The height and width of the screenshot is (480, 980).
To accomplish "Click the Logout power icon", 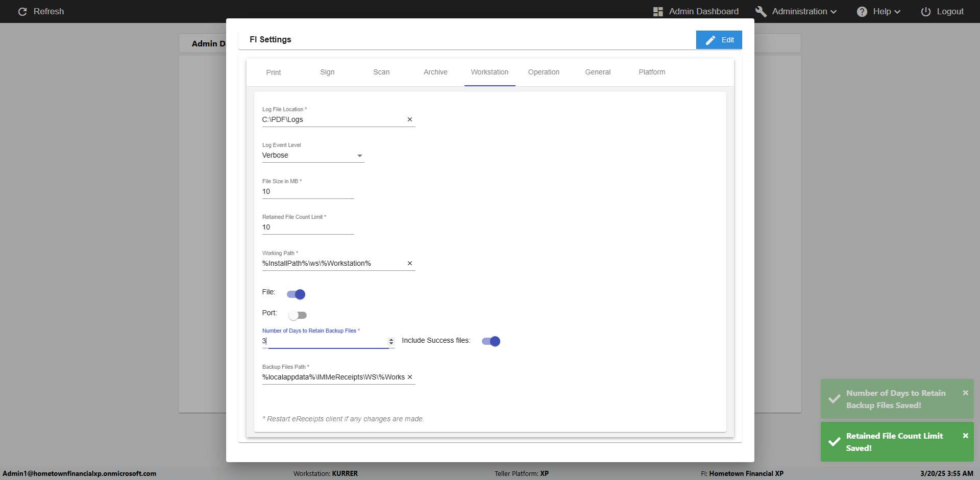I will coord(926,11).
